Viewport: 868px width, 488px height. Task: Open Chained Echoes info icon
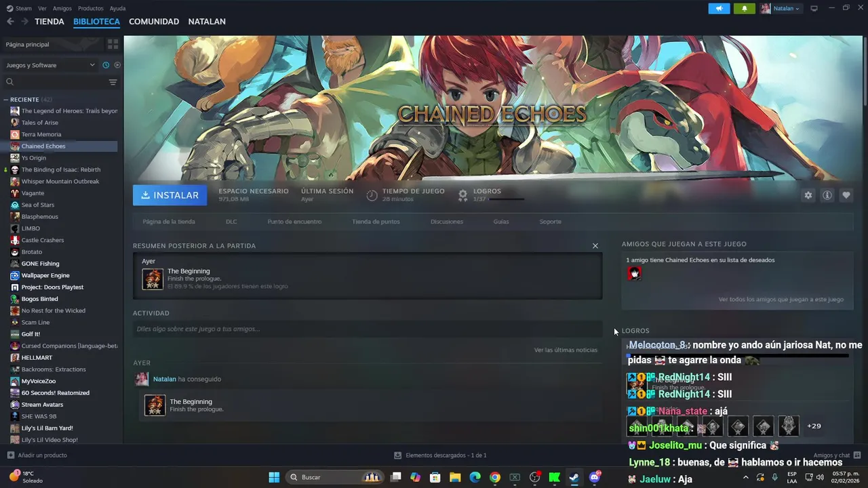point(827,195)
